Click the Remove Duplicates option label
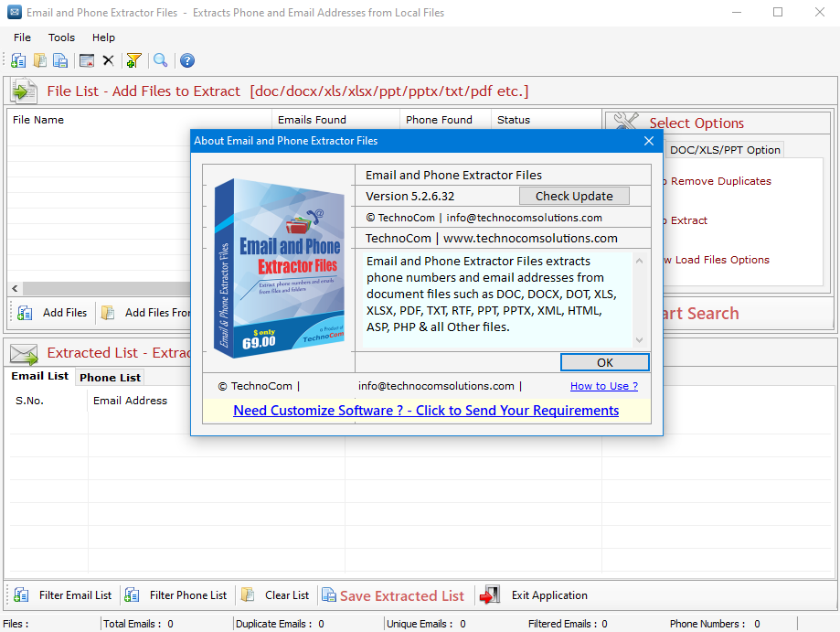This screenshot has width=840, height=632. (720, 181)
